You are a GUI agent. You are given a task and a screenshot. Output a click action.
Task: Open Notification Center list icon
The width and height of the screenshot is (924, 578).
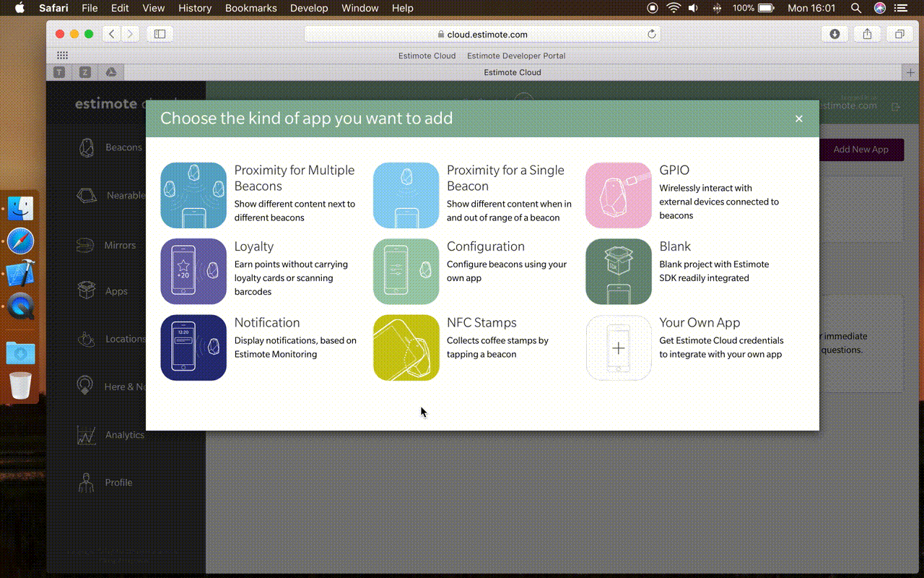coord(901,8)
